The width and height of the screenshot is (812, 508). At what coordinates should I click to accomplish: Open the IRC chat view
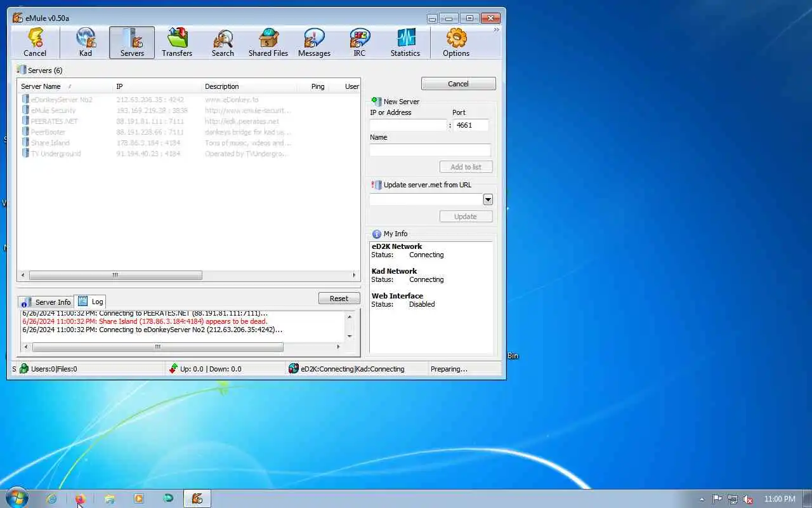tap(360, 43)
